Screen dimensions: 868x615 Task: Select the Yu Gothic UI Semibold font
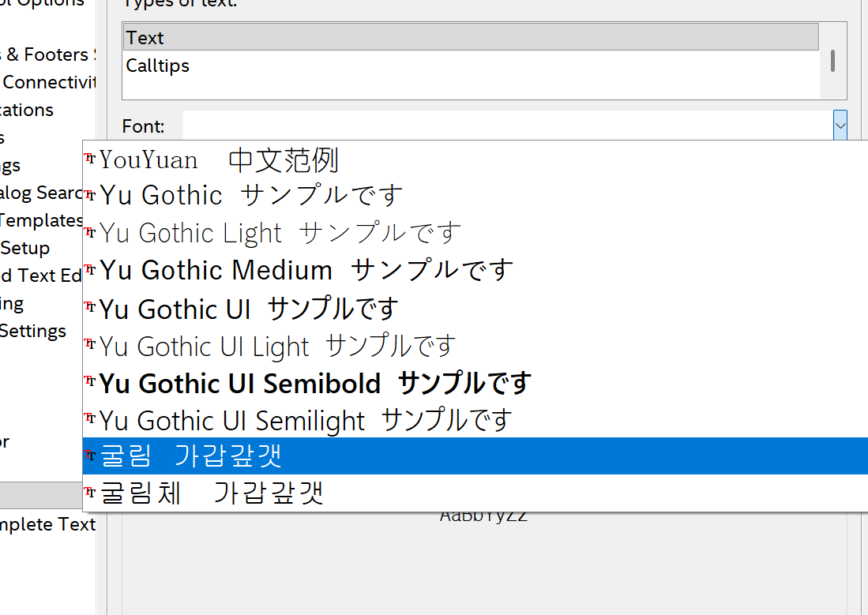tap(315, 384)
